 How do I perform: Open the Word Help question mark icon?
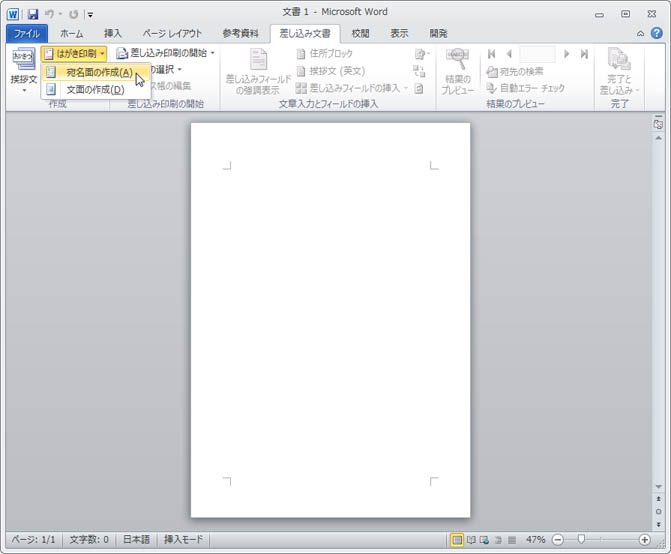(656, 33)
